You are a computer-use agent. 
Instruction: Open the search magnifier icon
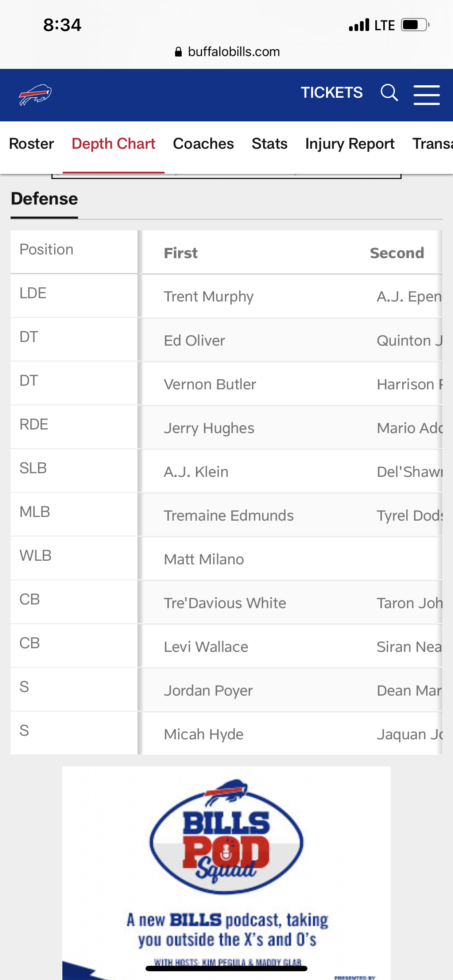pos(389,93)
